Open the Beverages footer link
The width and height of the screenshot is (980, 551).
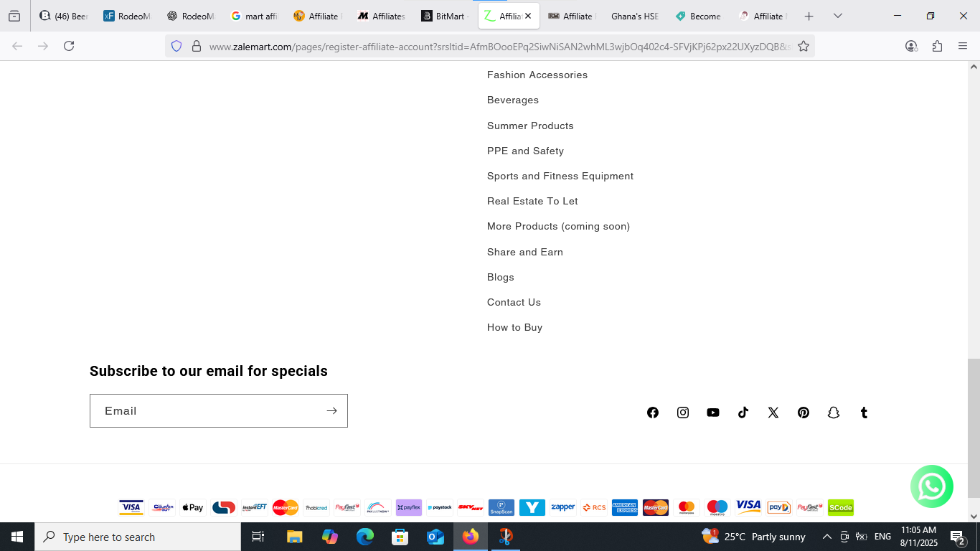tap(513, 100)
